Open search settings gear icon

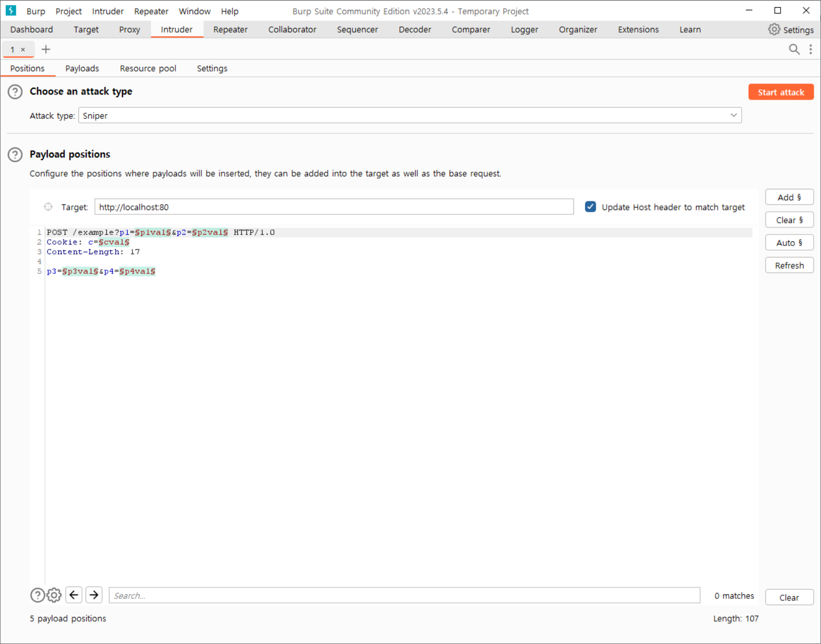click(x=54, y=595)
